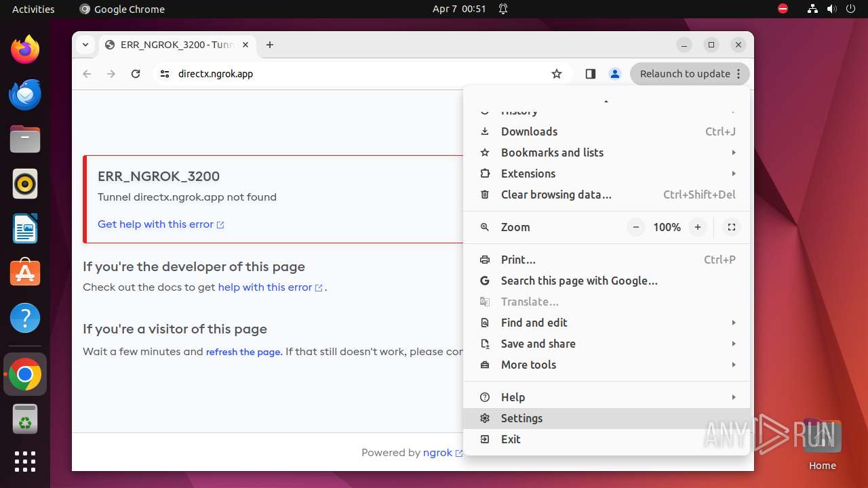The image size is (868, 488).
Task: Open the Trash in the dock
Action: click(x=25, y=419)
